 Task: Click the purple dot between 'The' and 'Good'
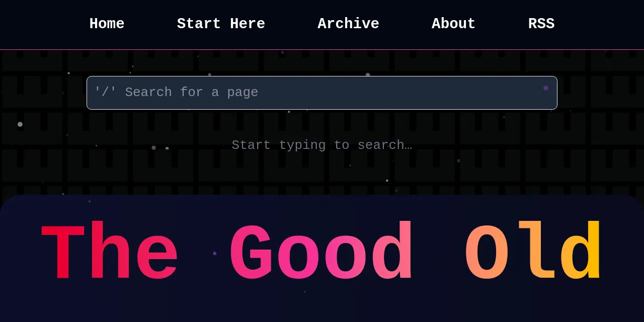tap(215, 254)
